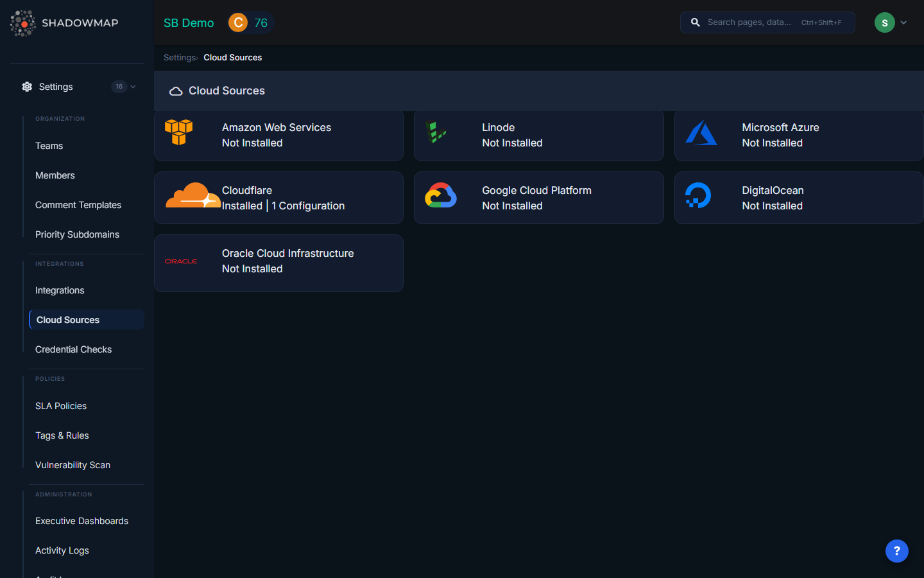Click the Oracle Cloud Infrastructure icon
The height and width of the screenshot is (578, 924).
pos(181,261)
